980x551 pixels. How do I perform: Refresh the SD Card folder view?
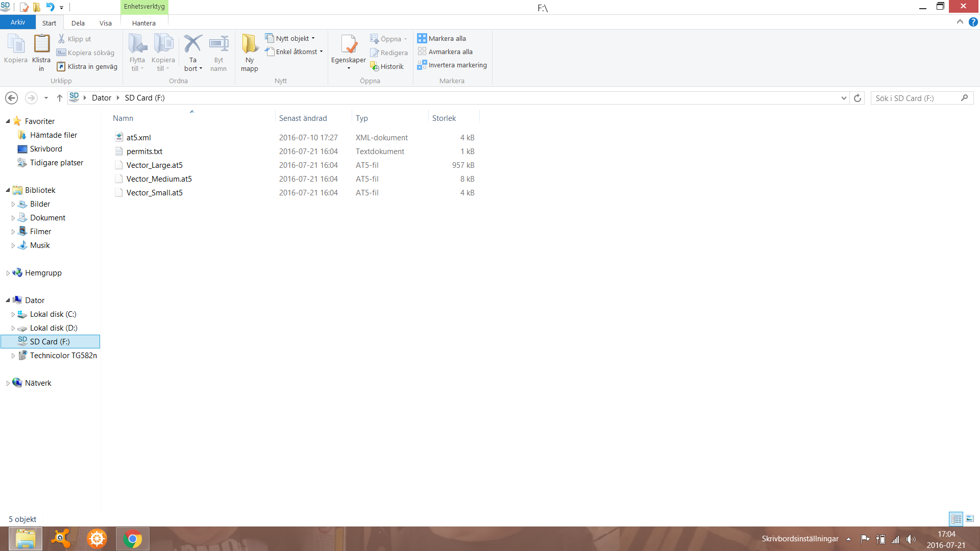click(x=857, y=98)
